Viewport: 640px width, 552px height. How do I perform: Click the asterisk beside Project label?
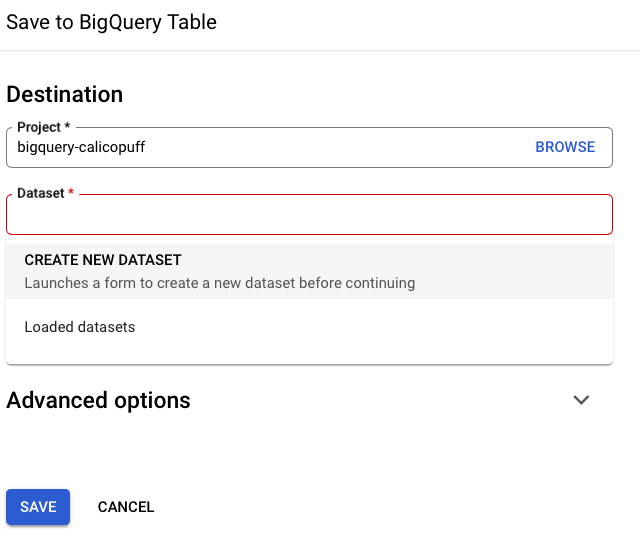pyautogui.click(x=67, y=125)
